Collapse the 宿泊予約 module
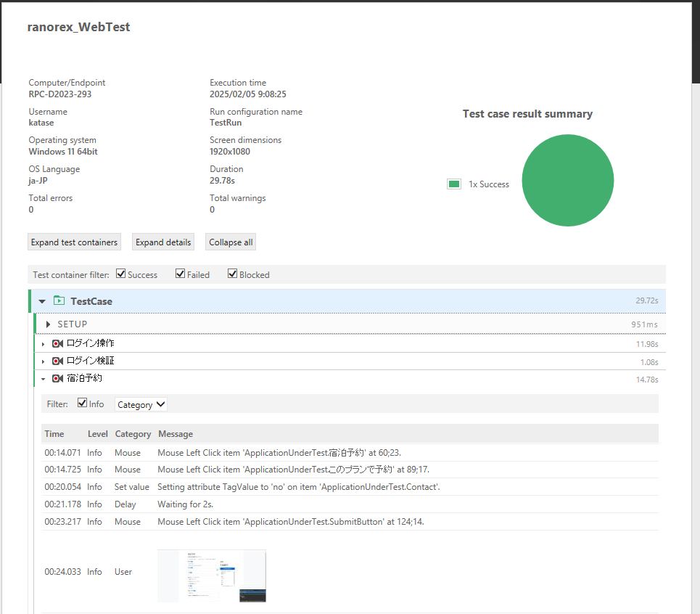 [43, 378]
